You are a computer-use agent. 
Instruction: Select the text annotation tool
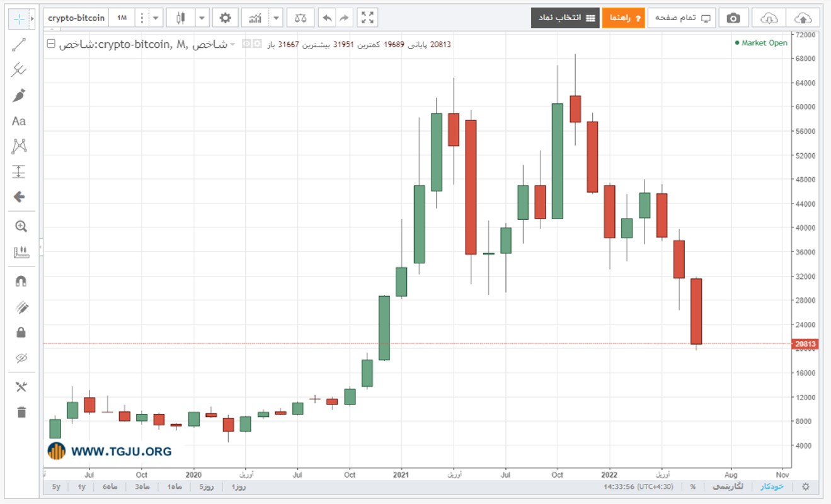[x=19, y=121]
